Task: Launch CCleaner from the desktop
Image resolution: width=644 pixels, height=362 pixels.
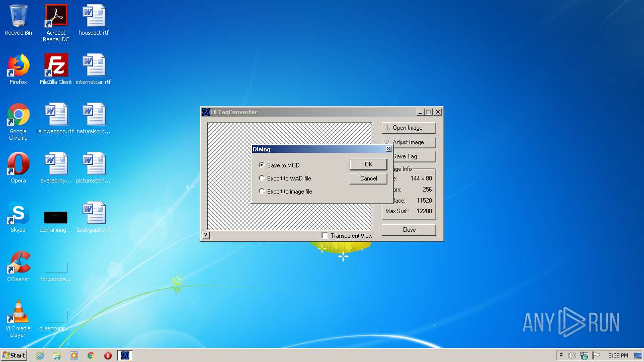Action: (18, 266)
